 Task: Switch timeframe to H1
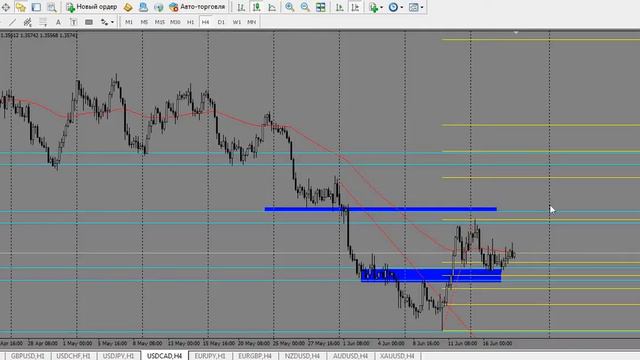pyautogui.click(x=190, y=22)
